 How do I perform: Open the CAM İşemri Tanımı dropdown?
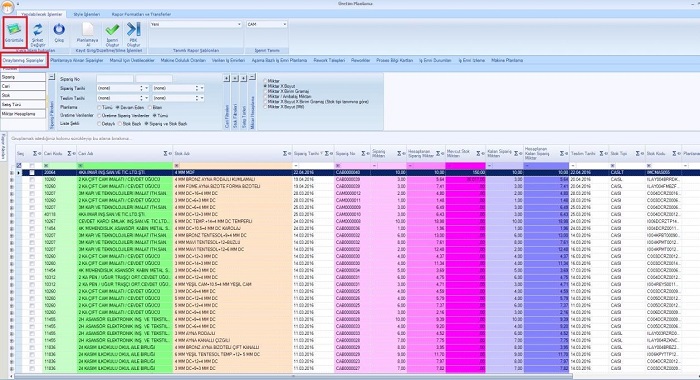[284, 25]
